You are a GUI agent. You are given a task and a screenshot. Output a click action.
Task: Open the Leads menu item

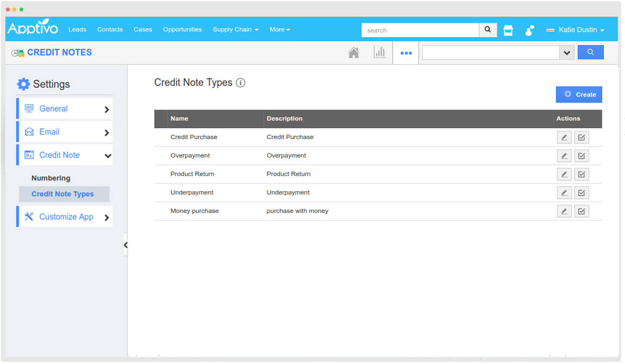pos(77,29)
